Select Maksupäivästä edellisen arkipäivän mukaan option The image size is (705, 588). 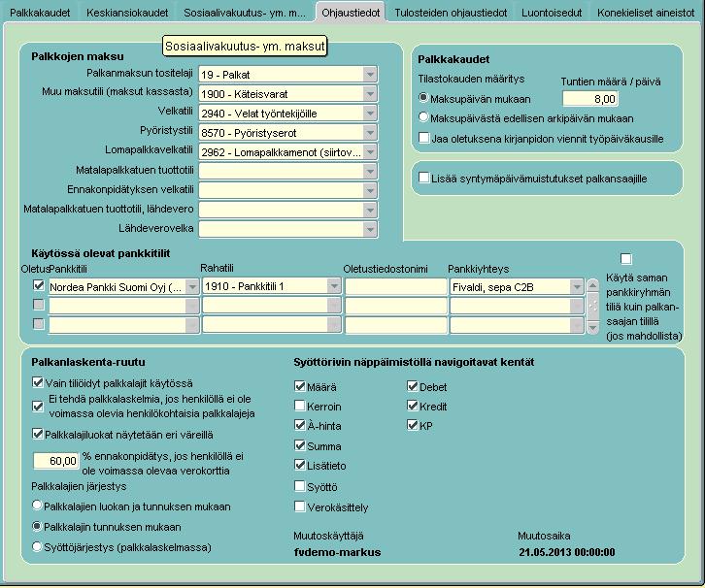[423, 117]
